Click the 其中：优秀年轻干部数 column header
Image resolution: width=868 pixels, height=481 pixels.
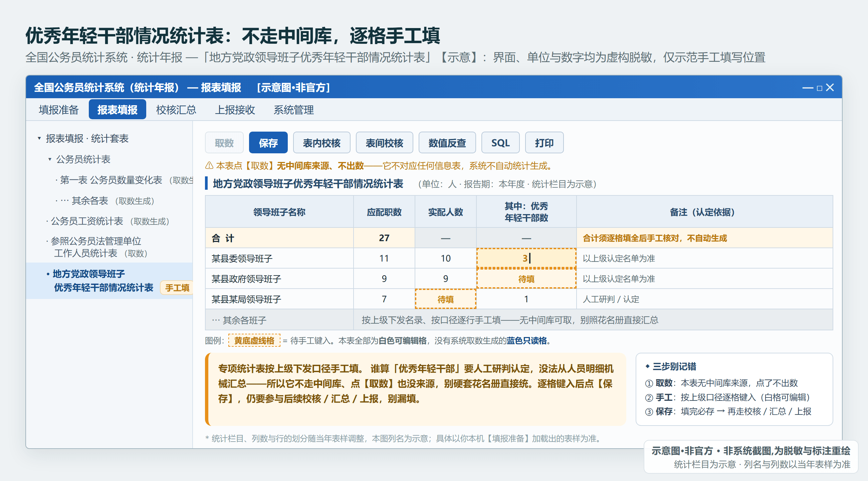pos(526,212)
